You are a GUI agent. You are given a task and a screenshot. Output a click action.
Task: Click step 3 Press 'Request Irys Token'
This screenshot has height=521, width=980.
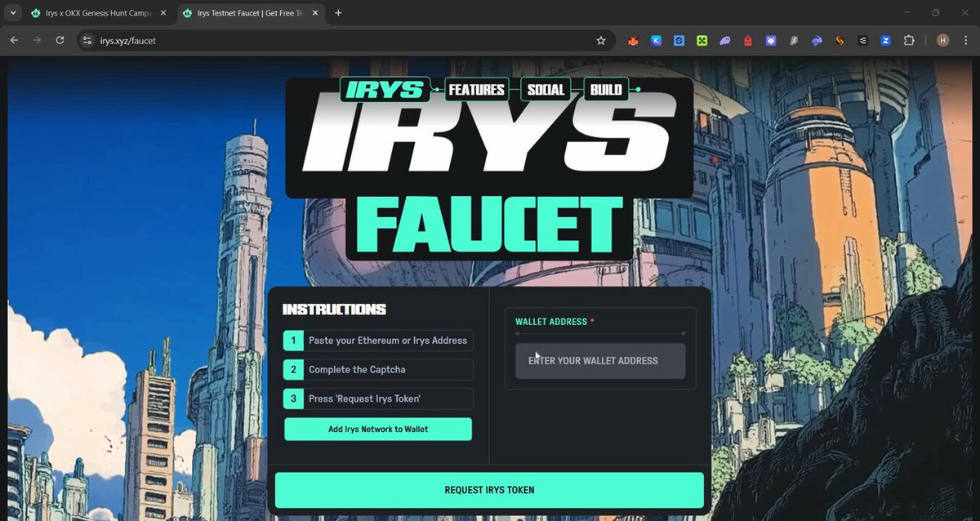pos(378,399)
